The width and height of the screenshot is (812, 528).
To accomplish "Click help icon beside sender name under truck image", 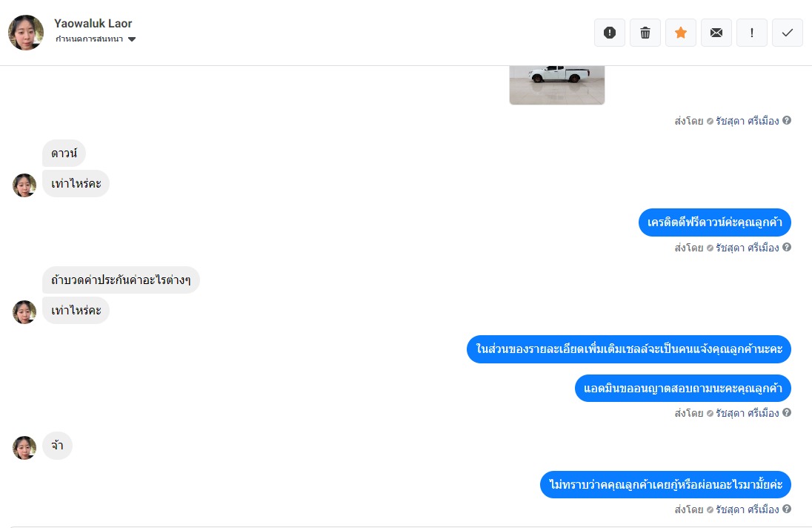I will pos(787,120).
